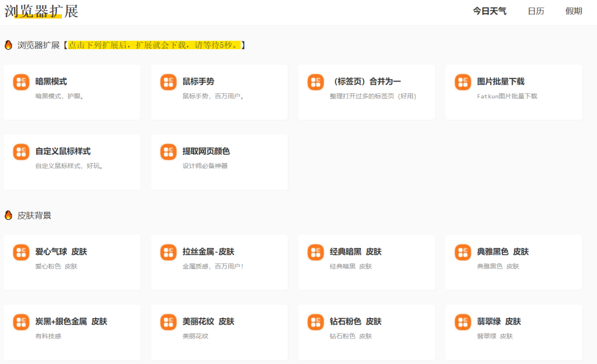Screen dimensions: 597x364
Task: Click the orange icon beside 暗黑模式
Action: pos(22,82)
